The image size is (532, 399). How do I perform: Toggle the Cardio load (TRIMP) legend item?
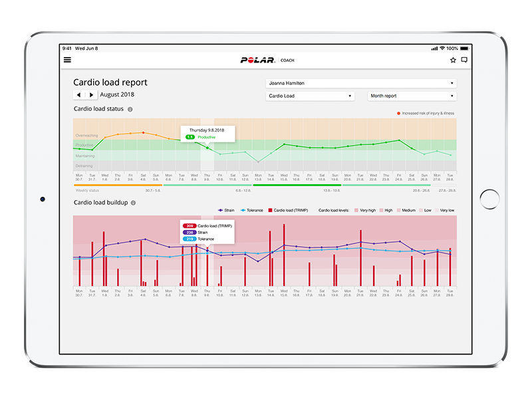[x=288, y=210]
